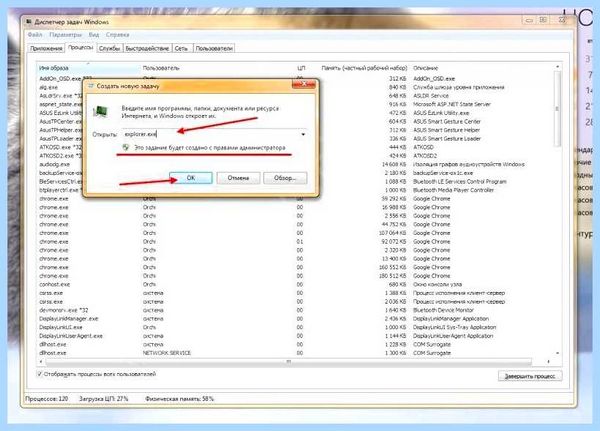600x431 pixels.
Task: Select the chrome.exe row using 92 072 КБ
Action: (x=295, y=242)
